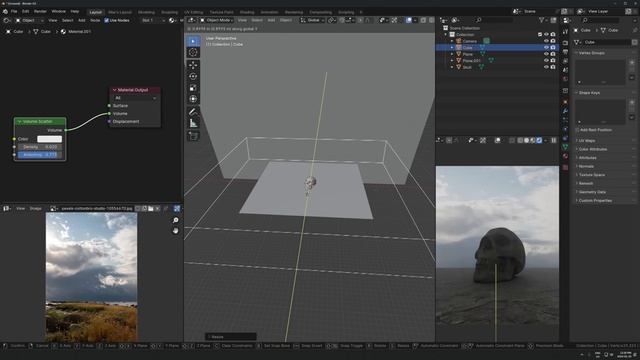Open the Modifiers wrench properties tab
Image resolution: width=640 pixels, height=360 pixels.
565,111
